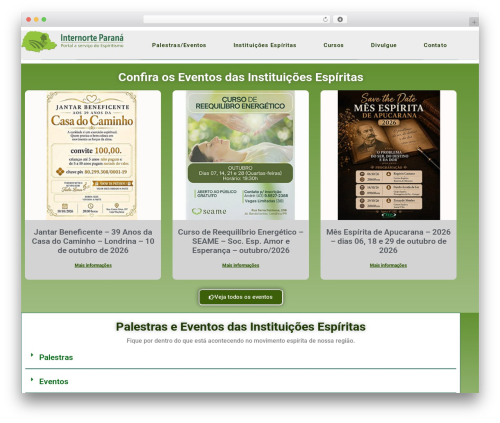Open Mais informações for Jantar Beneficente

(93, 265)
